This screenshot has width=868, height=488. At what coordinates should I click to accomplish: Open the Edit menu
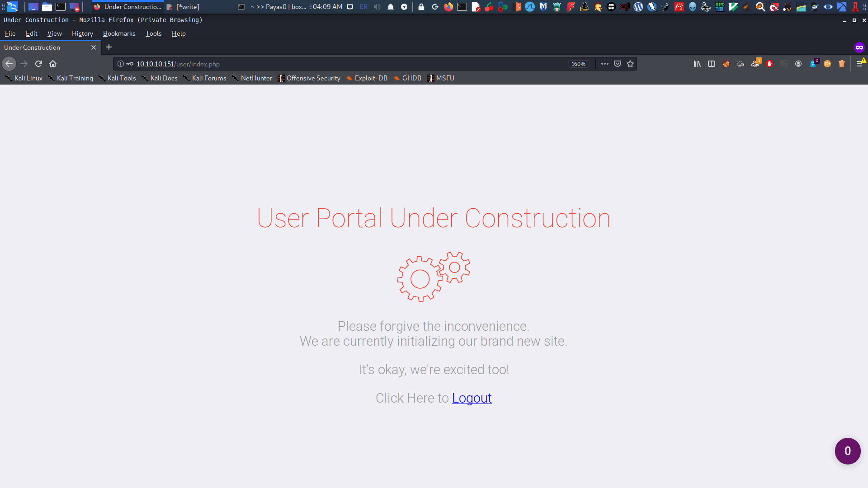(32, 33)
